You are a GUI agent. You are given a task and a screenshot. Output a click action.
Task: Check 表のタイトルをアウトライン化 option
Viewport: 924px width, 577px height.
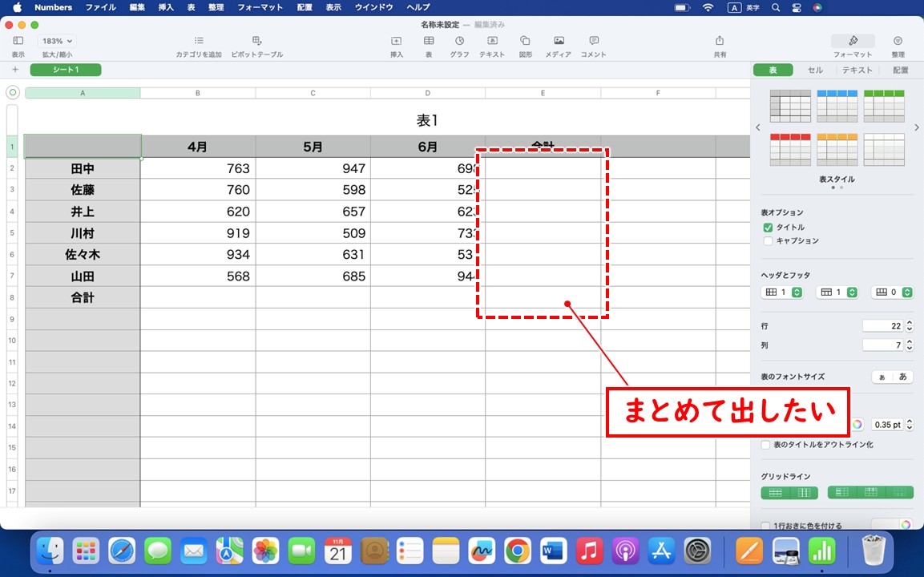point(765,444)
